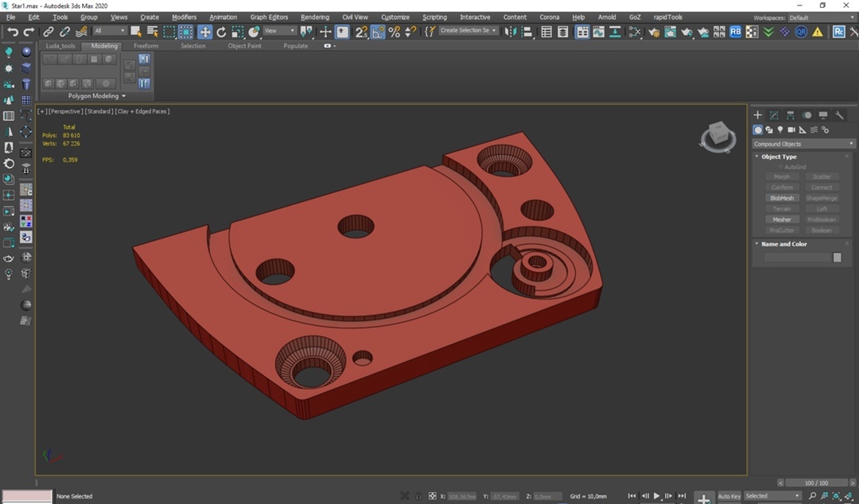This screenshot has height=504, width=859.
Task: Open Select by Name list
Action: click(x=152, y=32)
